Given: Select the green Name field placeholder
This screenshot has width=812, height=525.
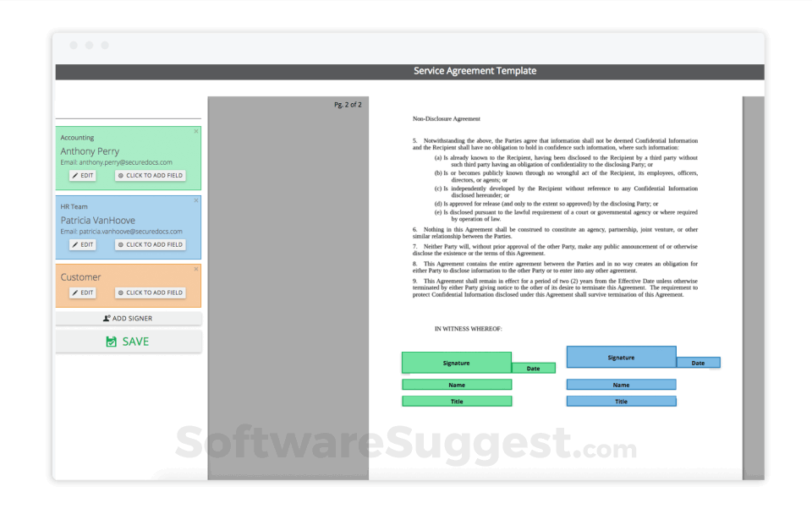Looking at the screenshot, I should coord(457,384).
